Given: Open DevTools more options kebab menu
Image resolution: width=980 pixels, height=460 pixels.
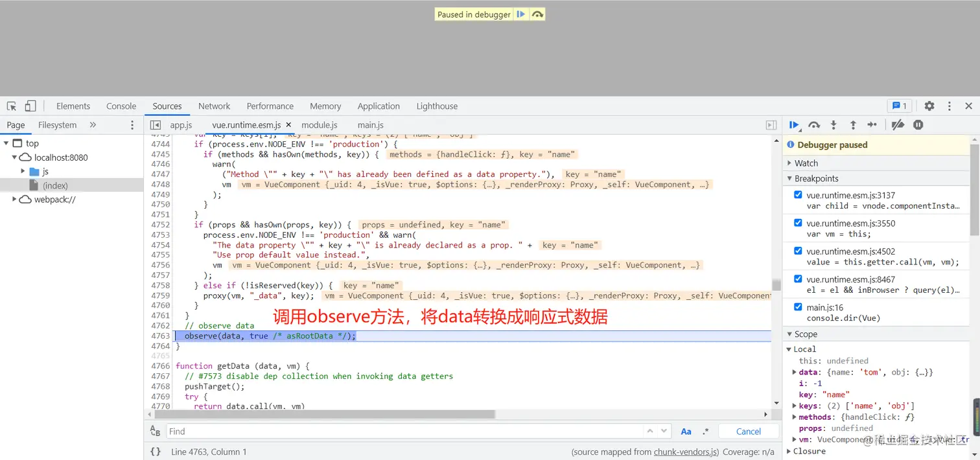Looking at the screenshot, I should pyautogui.click(x=950, y=106).
